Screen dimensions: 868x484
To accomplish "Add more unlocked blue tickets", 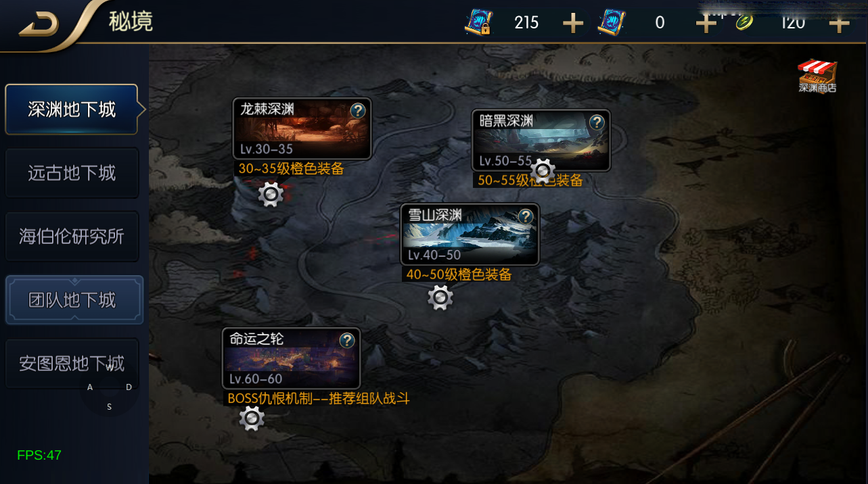I will [x=706, y=23].
